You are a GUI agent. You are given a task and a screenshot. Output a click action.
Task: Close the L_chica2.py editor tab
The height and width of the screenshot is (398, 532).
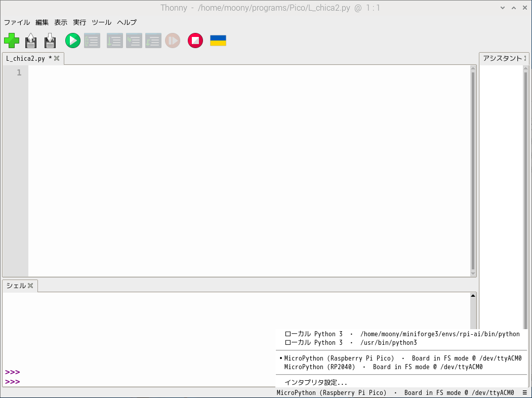point(57,58)
